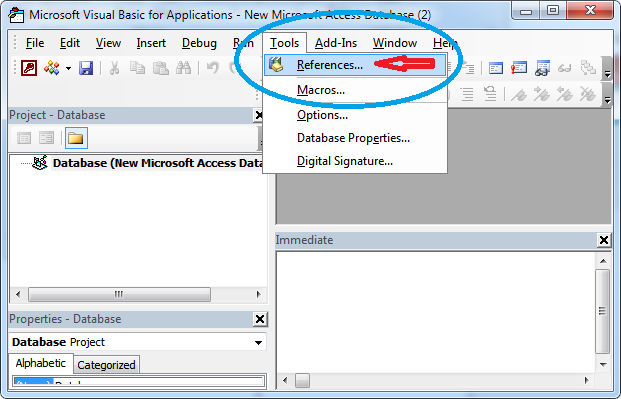621x399 pixels.
Task: Open the Insert Module dropdown arrow
Action: pyautogui.click(x=68, y=69)
